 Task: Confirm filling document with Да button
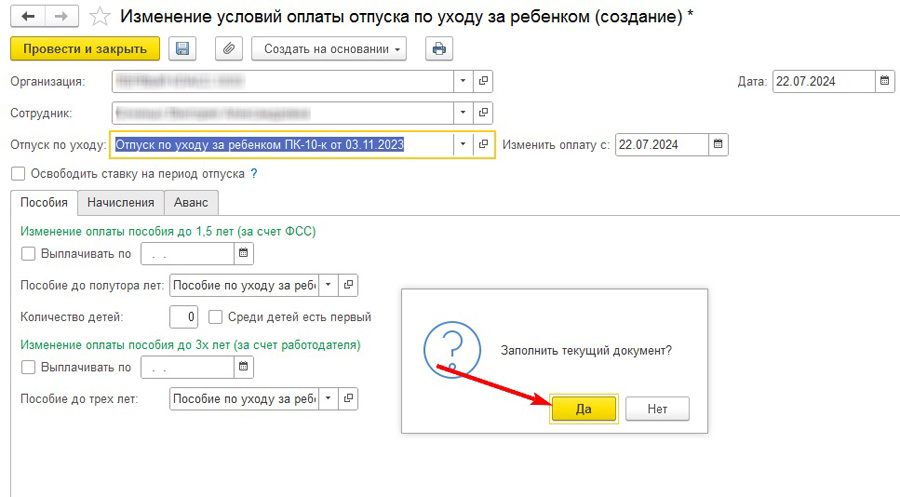[x=584, y=409]
